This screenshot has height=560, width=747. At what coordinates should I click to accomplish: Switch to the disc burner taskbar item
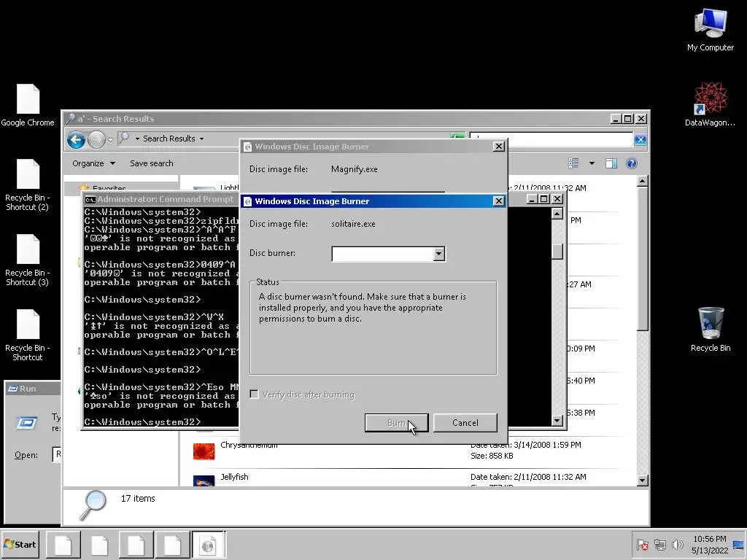pos(208,545)
